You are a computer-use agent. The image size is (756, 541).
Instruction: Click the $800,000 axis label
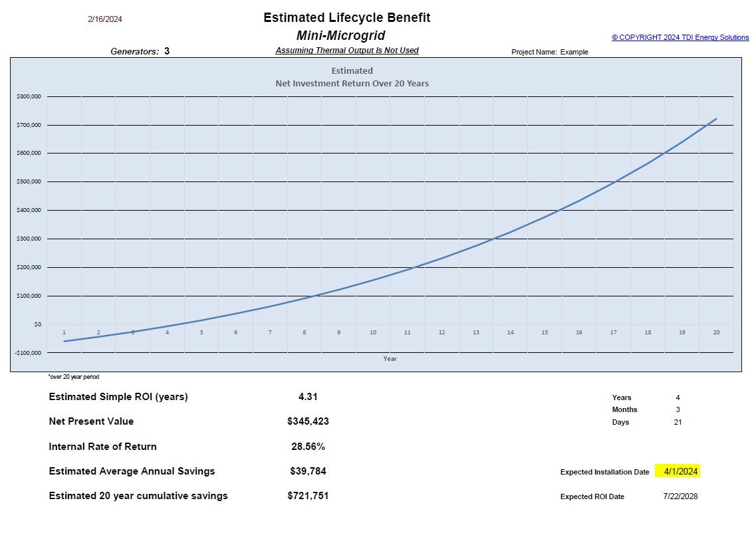pos(29,96)
